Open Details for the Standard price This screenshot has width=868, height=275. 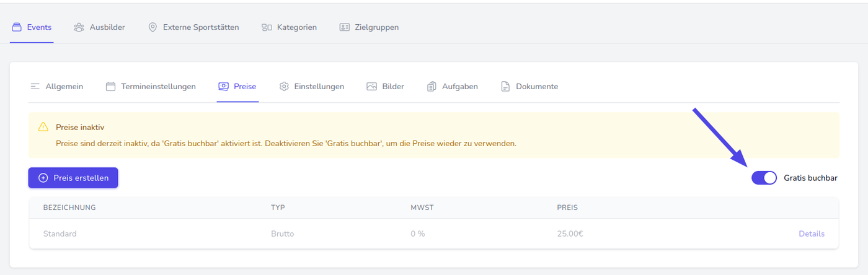coord(811,234)
